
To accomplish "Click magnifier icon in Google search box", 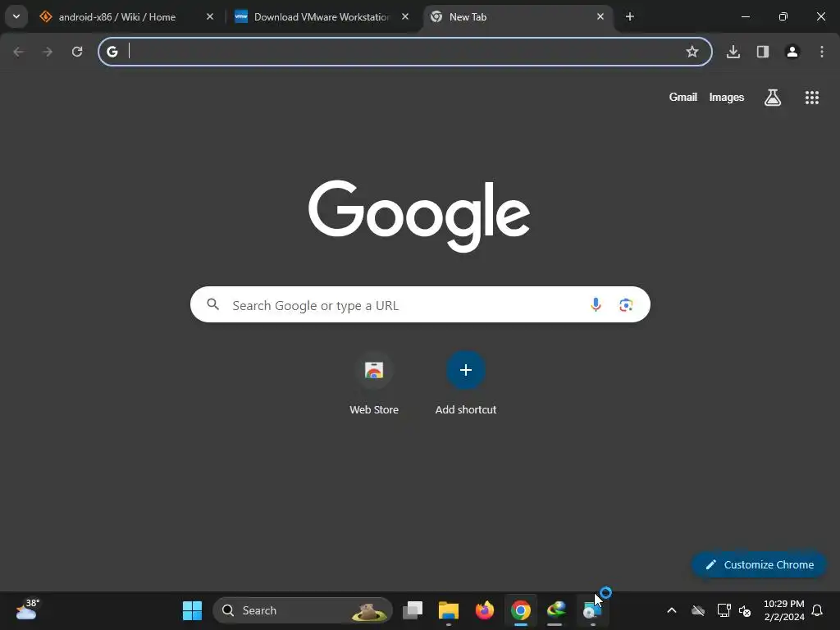I will [x=213, y=305].
